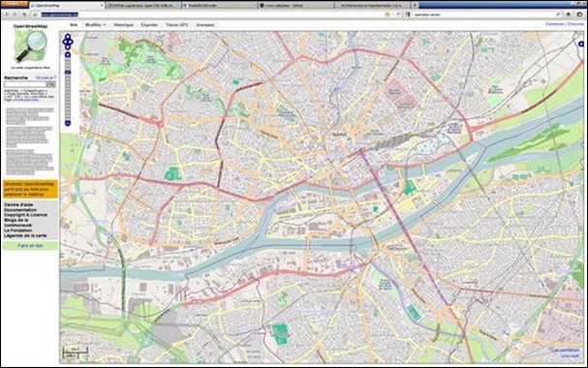
Task: Click the search go button beside Recherche field
Action: pos(51,84)
